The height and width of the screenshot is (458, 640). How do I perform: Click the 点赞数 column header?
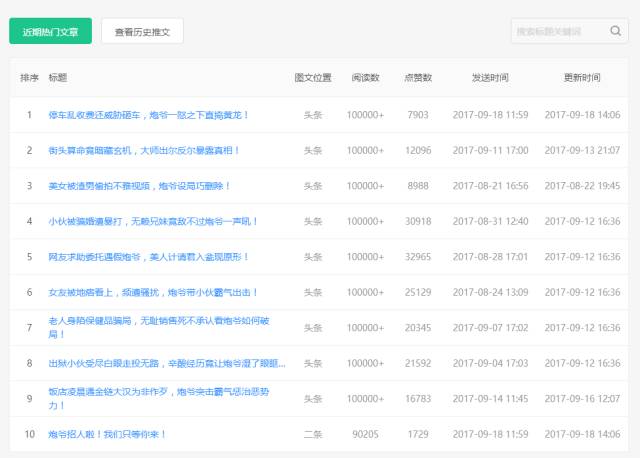418,78
